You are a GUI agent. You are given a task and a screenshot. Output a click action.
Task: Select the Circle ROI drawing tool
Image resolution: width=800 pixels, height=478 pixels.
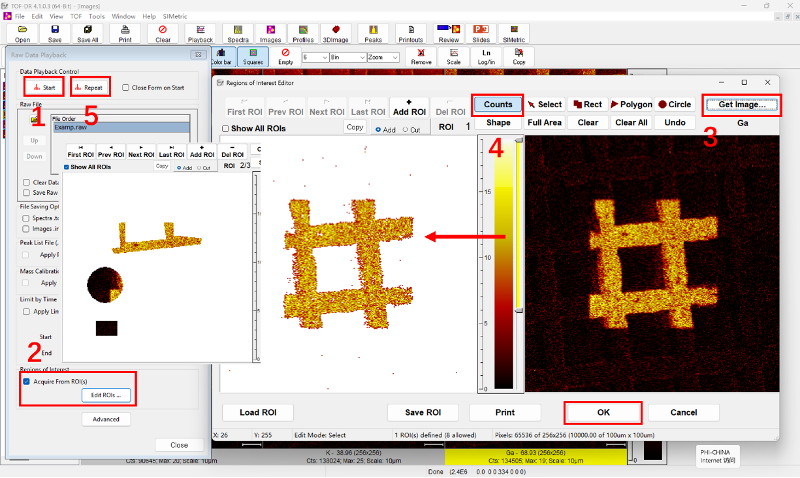click(675, 104)
